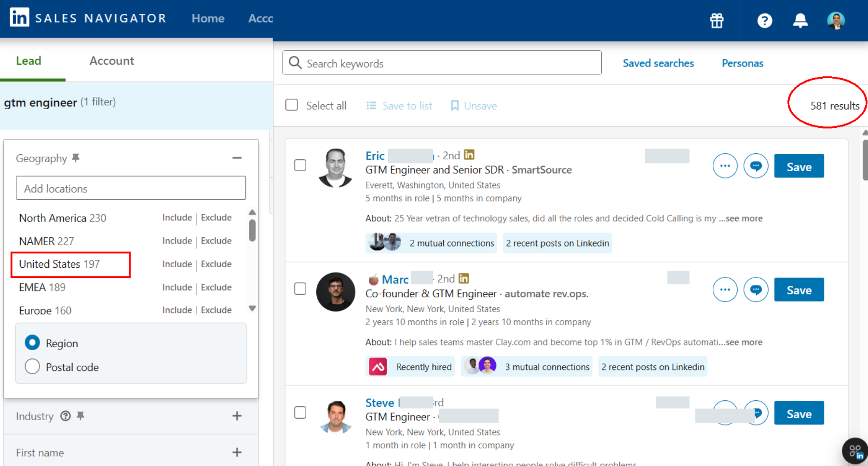Tick the checkbox for Marc
Image resolution: width=868 pixels, height=466 pixels.
[x=300, y=288]
